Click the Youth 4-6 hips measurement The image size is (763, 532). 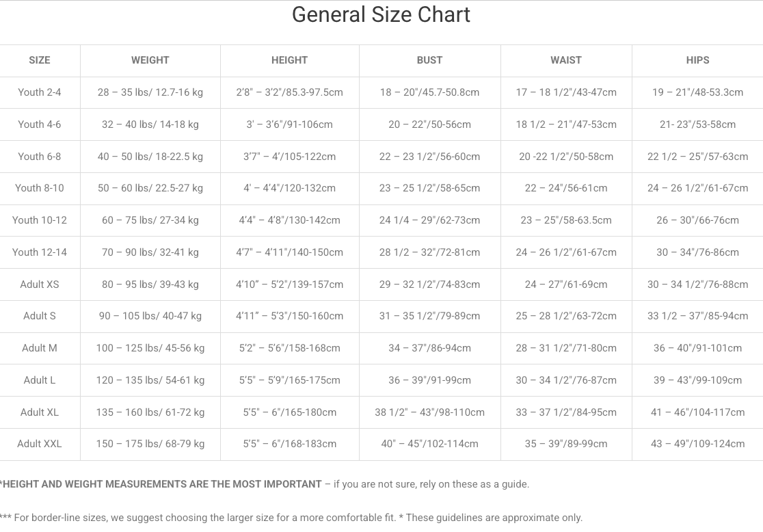(x=697, y=124)
